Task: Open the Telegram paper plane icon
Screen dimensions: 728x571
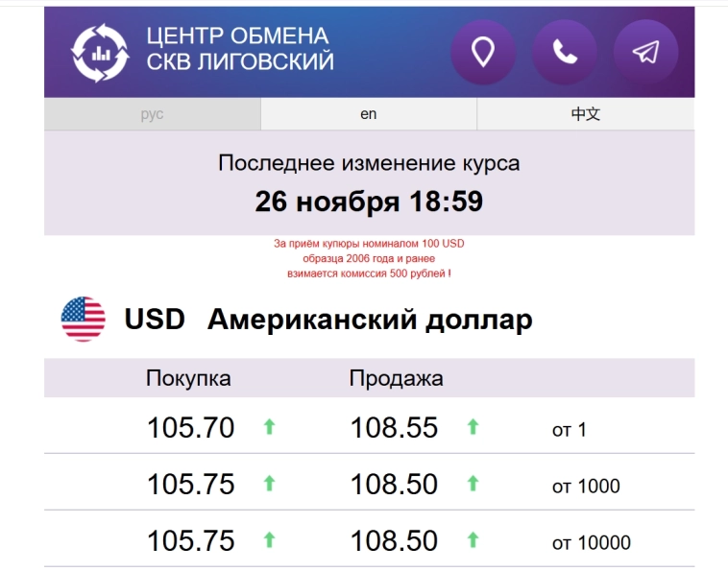Action: coord(645,52)
